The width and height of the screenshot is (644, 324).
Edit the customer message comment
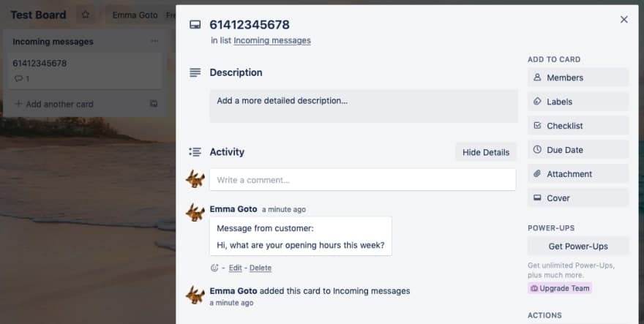[235, 268]
